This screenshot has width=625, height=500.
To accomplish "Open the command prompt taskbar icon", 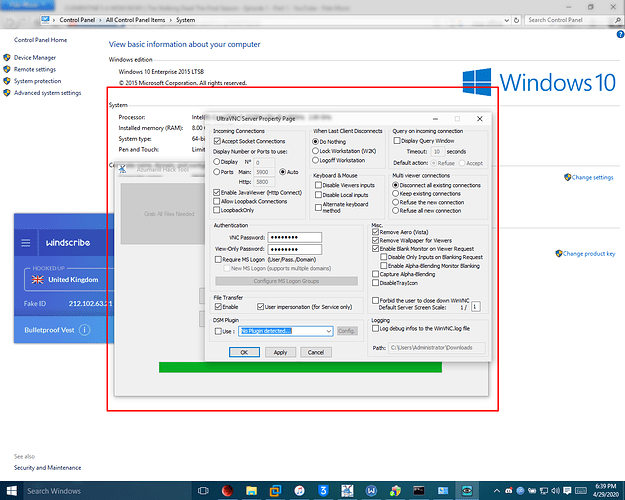I will coord(419,490).
